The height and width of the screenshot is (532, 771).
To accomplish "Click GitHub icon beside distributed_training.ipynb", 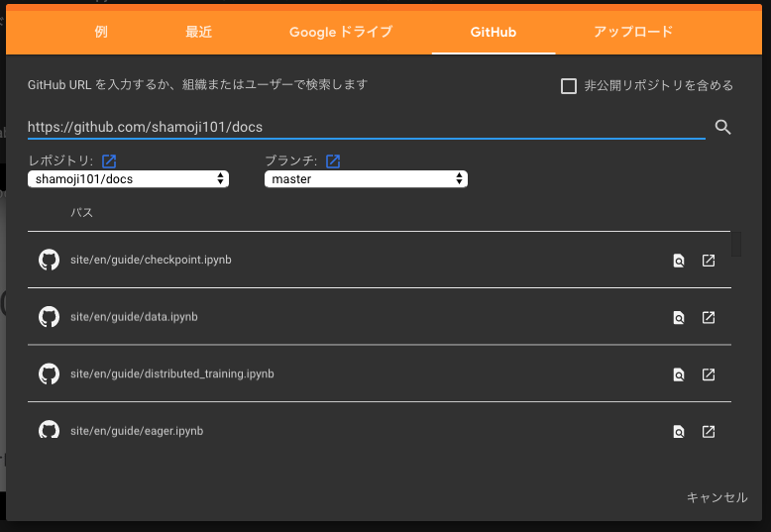I will 50,373.
